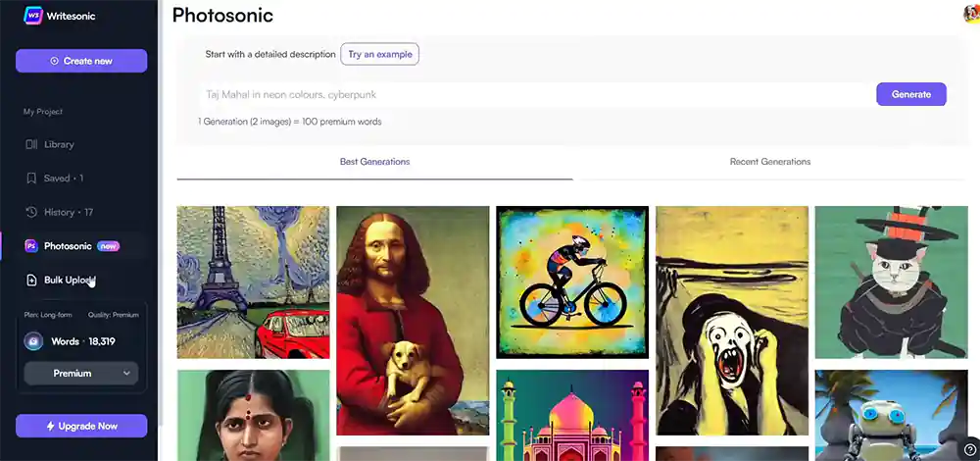Click the Upgrade Now button

(81, 426)
